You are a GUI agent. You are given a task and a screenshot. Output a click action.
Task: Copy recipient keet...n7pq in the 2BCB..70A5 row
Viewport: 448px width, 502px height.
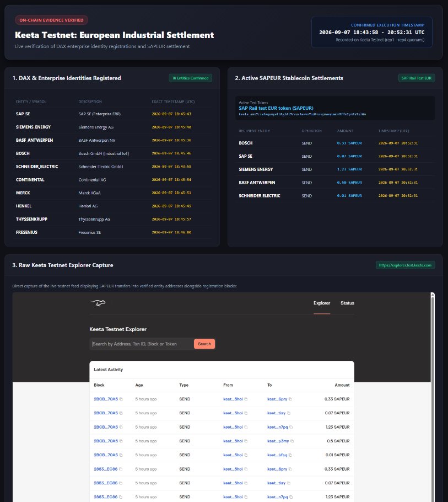click(x=291, y=427)
